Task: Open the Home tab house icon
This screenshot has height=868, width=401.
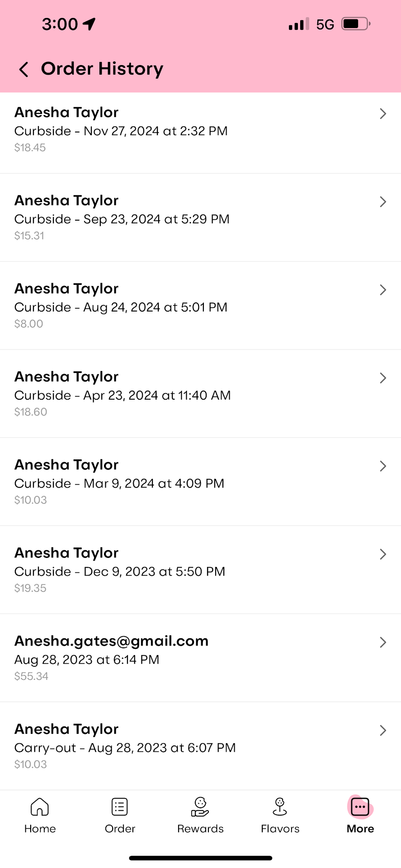Action: (x=40, y=807)
